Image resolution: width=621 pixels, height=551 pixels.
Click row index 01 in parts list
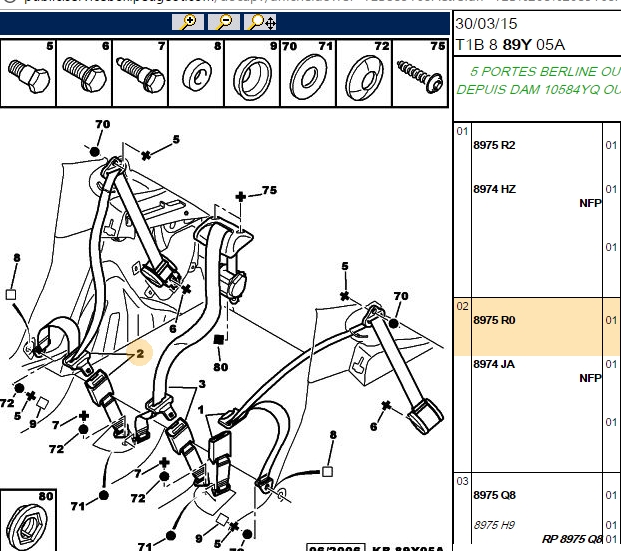(462, 131)
